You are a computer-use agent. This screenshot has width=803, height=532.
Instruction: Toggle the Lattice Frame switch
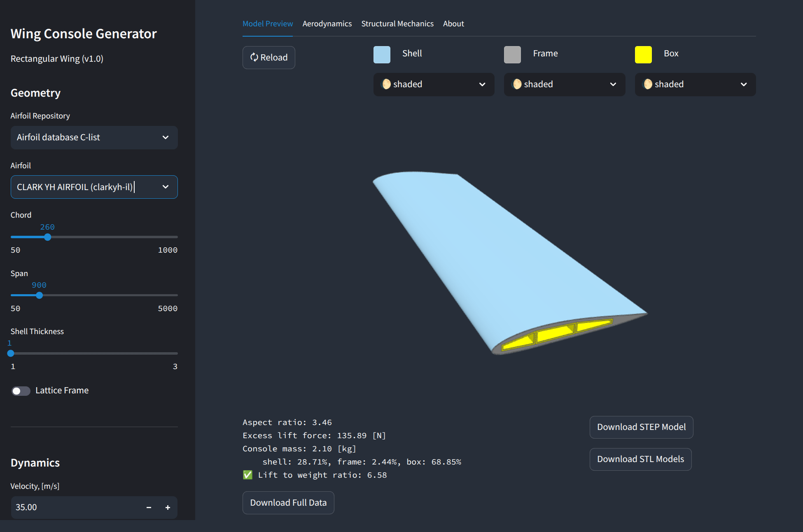tap(21, 391)
